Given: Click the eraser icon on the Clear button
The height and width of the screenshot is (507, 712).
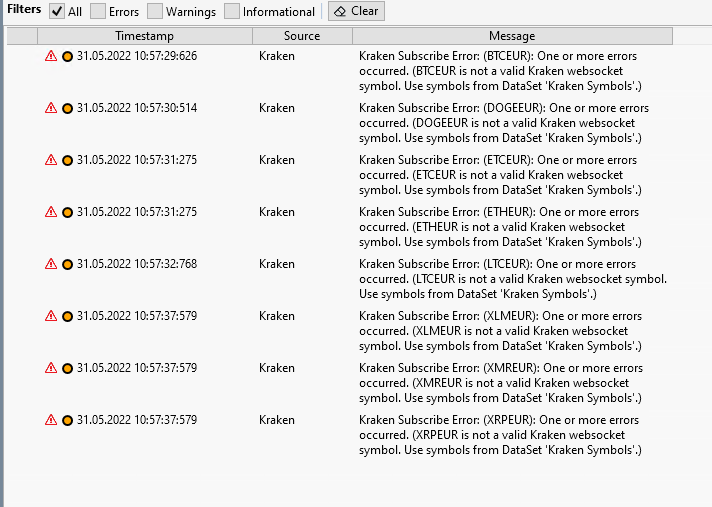Looking at the screenshot, I should [x=340, y=11].
